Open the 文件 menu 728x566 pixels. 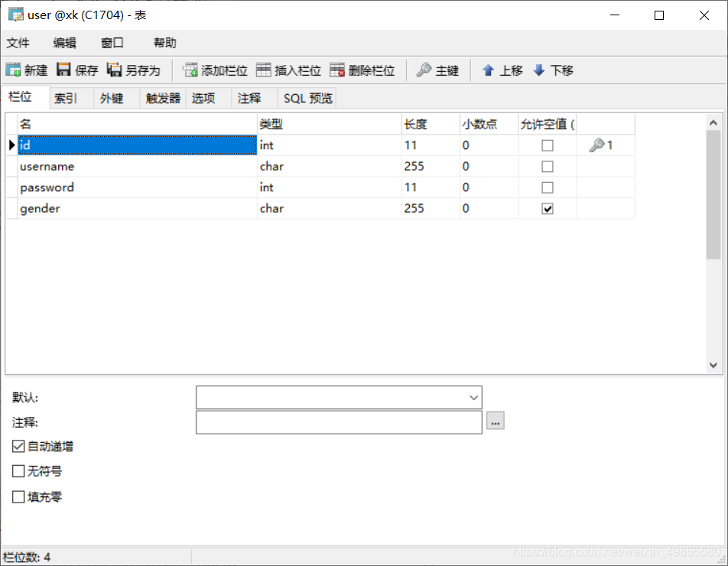tap(18, 42)
